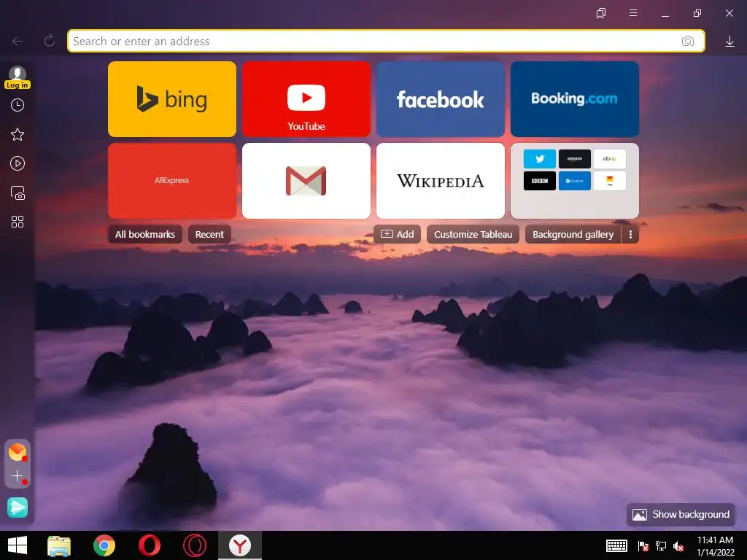747x560 pixels.
Task: Click Yandex Browser taskbar icon
Action: click(240, 545)
